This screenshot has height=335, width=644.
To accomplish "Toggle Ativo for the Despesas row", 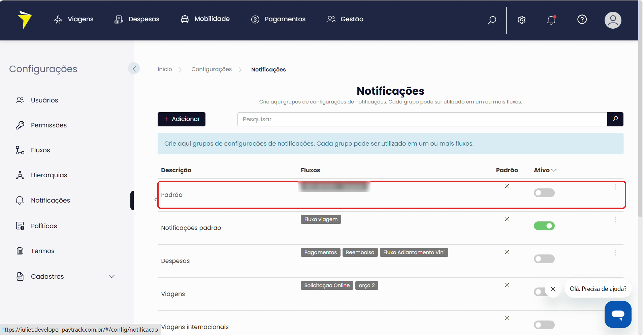I will 544,259.
